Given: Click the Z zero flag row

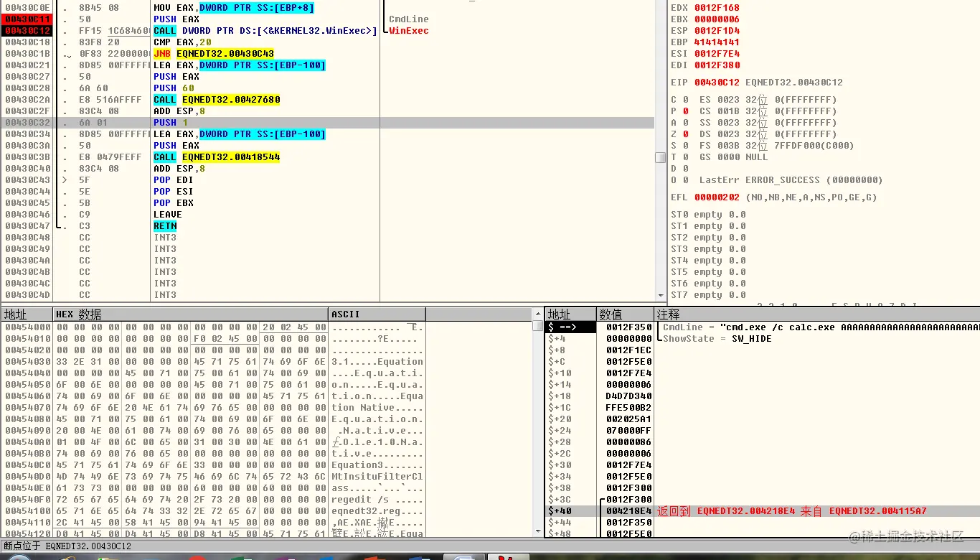Looking at the screenshot, I should point(681,134).
